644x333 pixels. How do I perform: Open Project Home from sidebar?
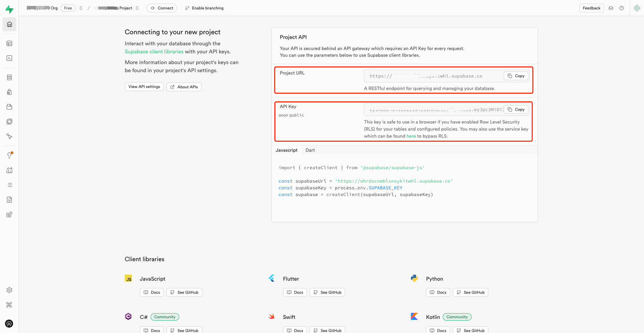9,24
